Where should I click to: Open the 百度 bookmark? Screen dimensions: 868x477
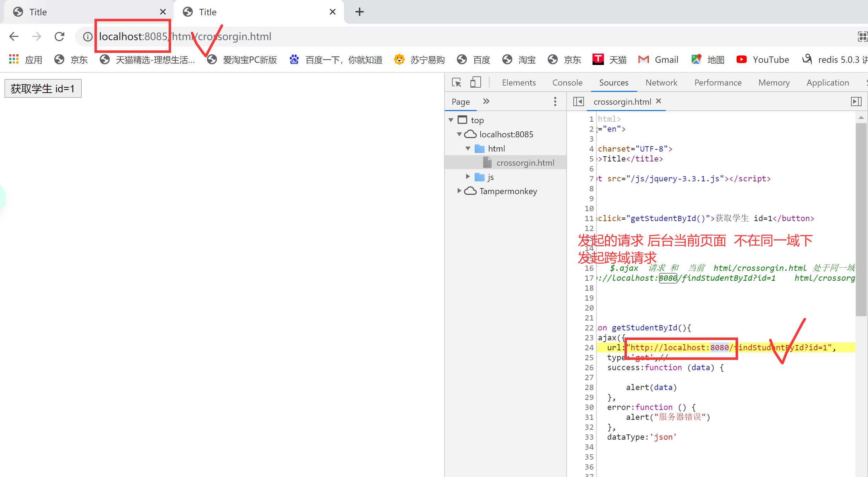pyautogui.click(x=474, y=60)
